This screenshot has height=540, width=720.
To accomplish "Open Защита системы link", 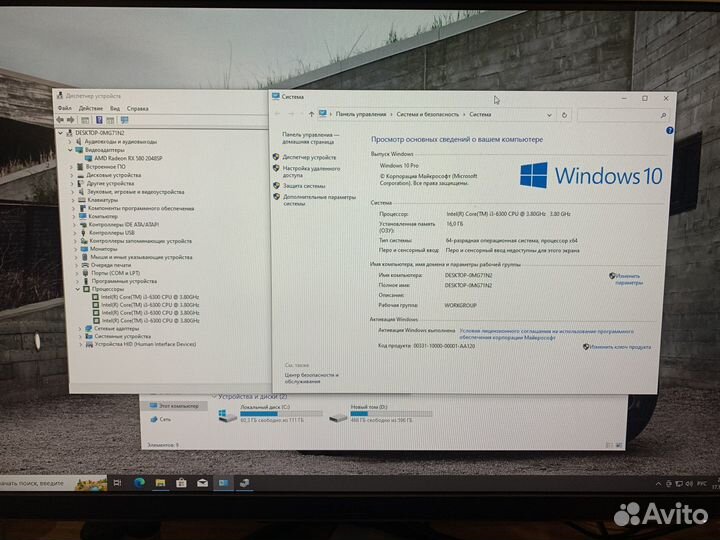I will [x=304, y=186].
